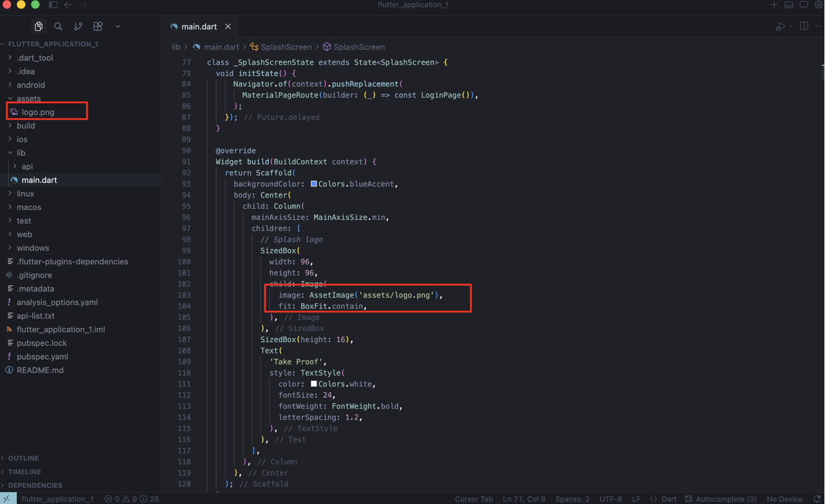Image resolution: width=825 pixels, height=504 pixels.
Task: Change encoding via UTF-8 status item
Action: pos(611,499)
